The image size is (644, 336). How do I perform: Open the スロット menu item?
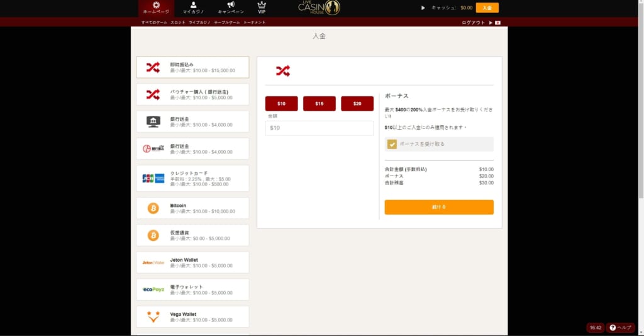(178, 23)
